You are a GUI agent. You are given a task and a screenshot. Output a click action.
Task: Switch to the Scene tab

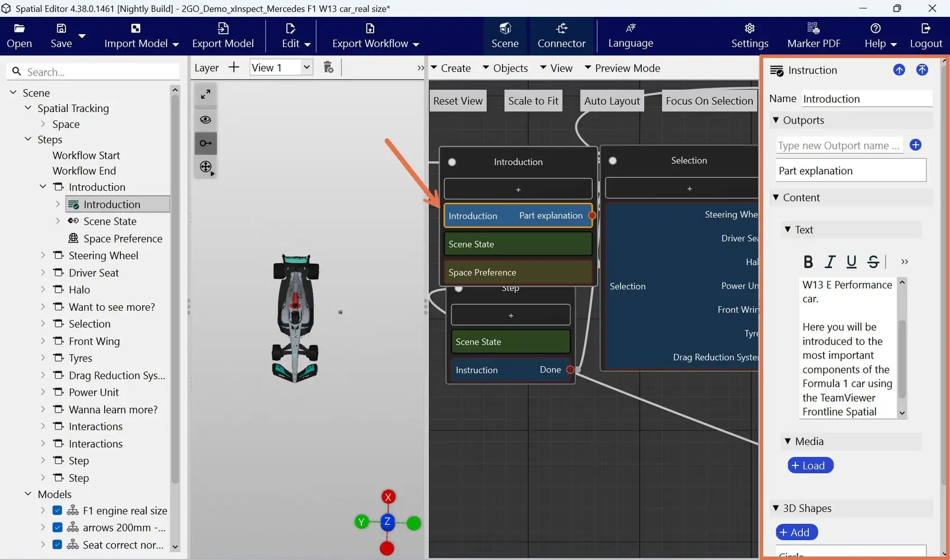[x=505, y=36]
